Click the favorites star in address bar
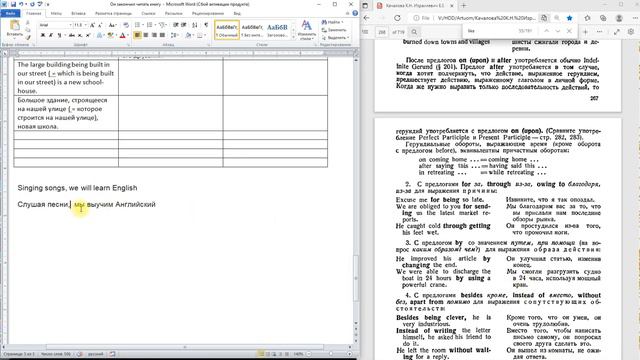 569,18
